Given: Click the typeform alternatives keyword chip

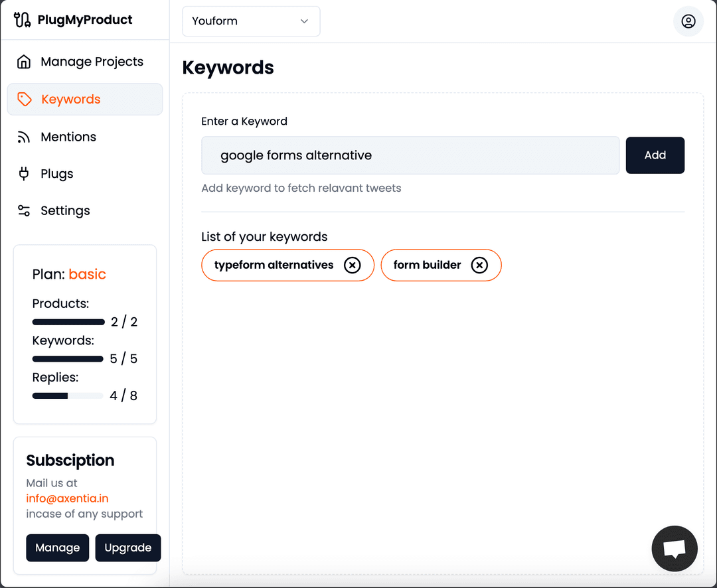Looking at the screenshot, I should point(287,265).
